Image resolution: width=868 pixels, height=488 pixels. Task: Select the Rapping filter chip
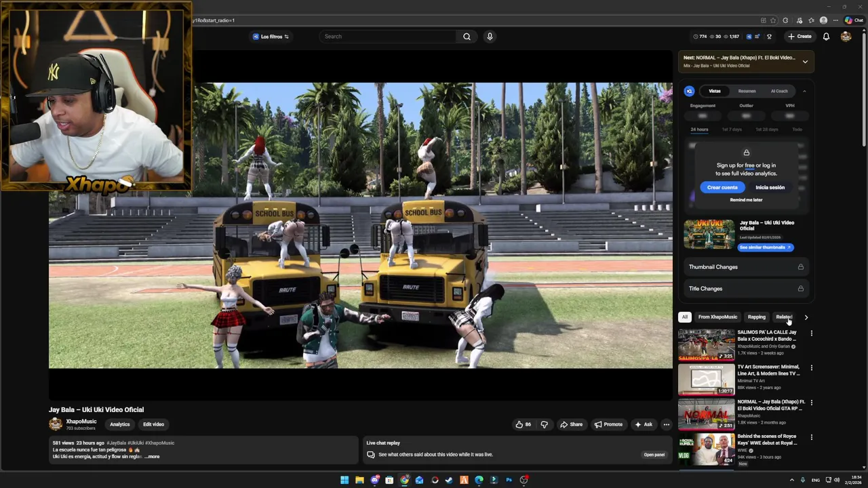756,317
